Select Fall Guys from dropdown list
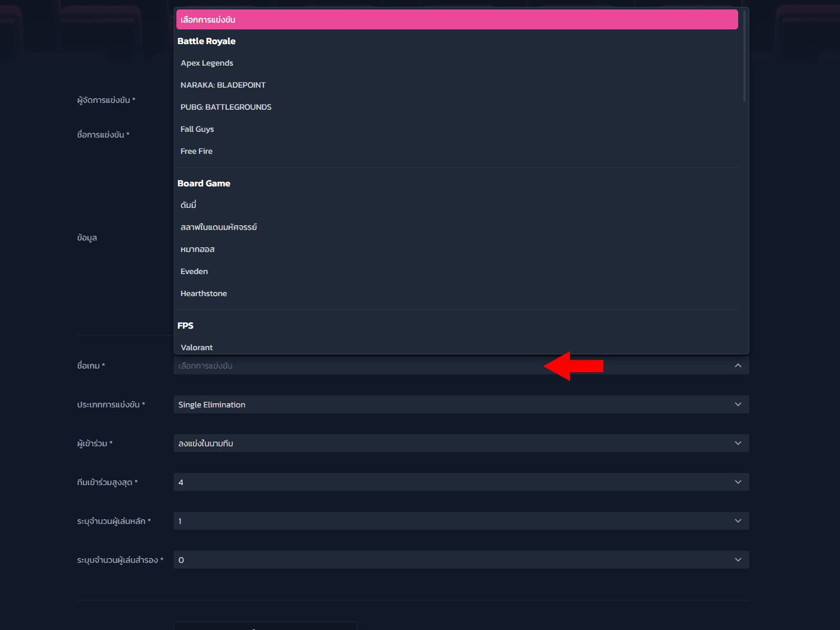Viewport: 840px width, 630px height. coord(457,129)
